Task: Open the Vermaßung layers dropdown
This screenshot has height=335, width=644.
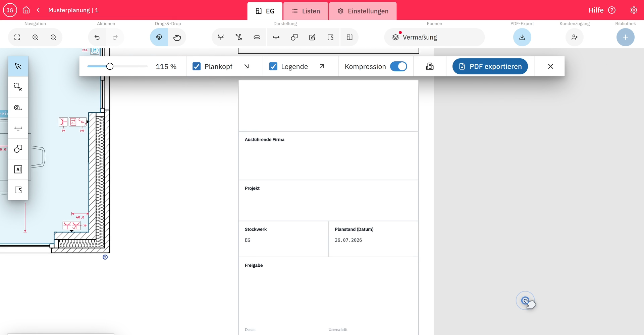Action: tap(434, 37)
